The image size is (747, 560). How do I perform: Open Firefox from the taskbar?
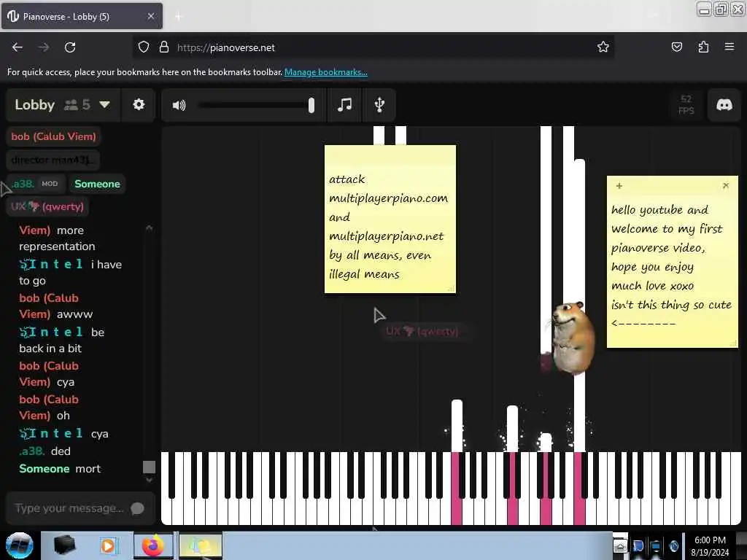tap(153, 545)
